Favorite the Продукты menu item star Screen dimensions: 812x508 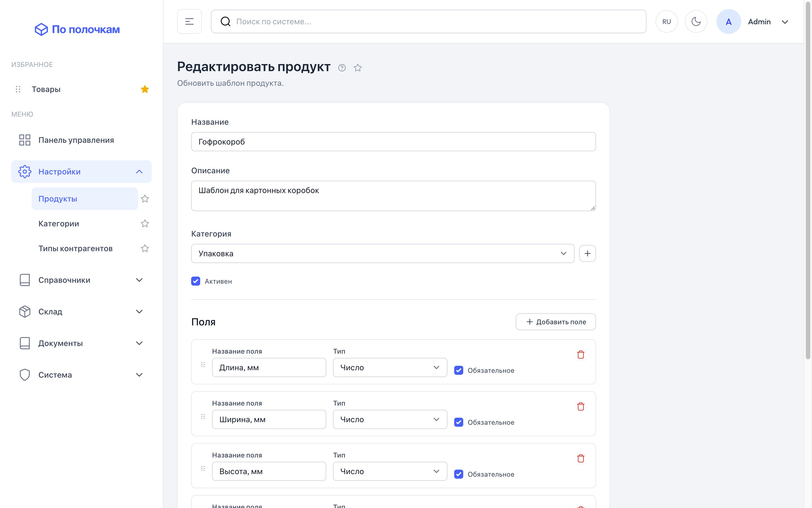pos(145,199)
